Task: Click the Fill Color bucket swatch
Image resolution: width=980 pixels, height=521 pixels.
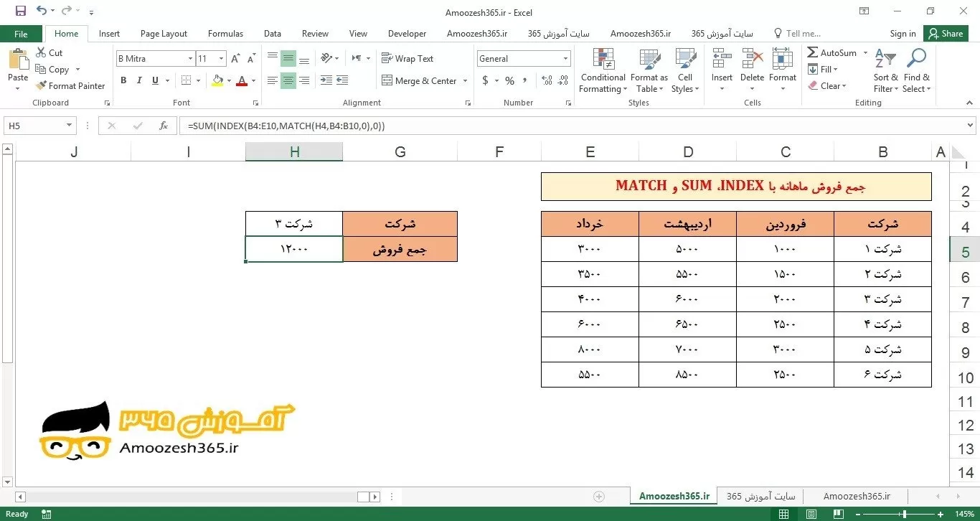Action: 218,80
